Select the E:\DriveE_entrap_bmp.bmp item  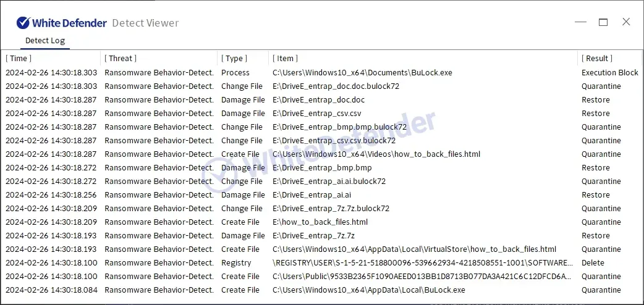click(x=322, y=167)
